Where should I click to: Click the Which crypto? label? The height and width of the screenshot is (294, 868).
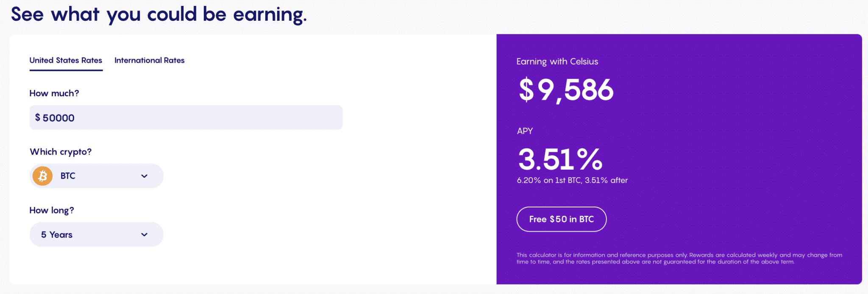click(x=61, y=151)
